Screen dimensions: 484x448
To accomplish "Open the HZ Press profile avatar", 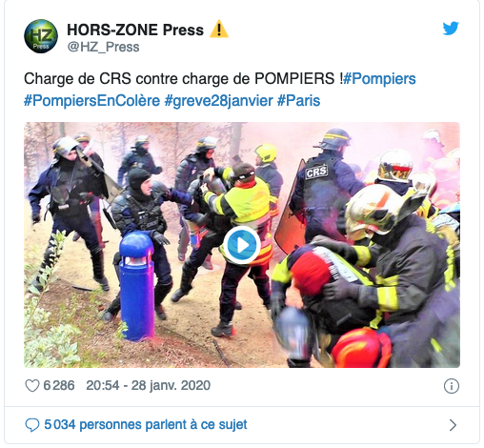I will (41, 36).
